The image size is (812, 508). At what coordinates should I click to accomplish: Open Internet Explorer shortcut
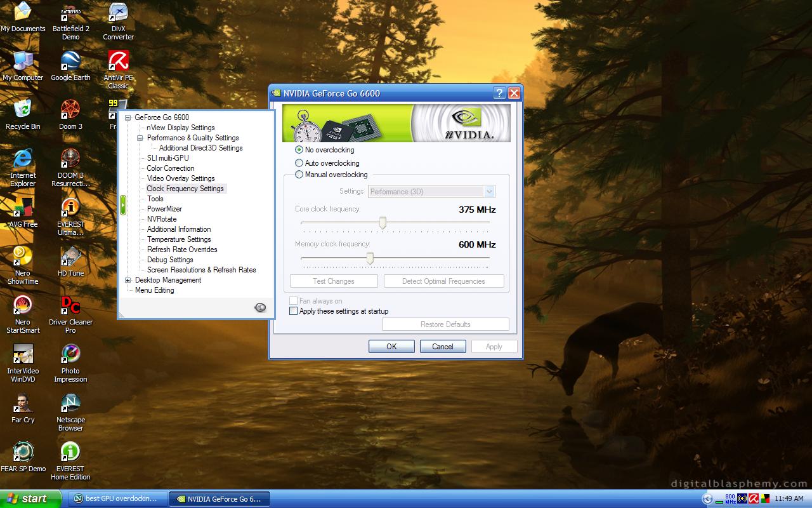pos(23,168)
